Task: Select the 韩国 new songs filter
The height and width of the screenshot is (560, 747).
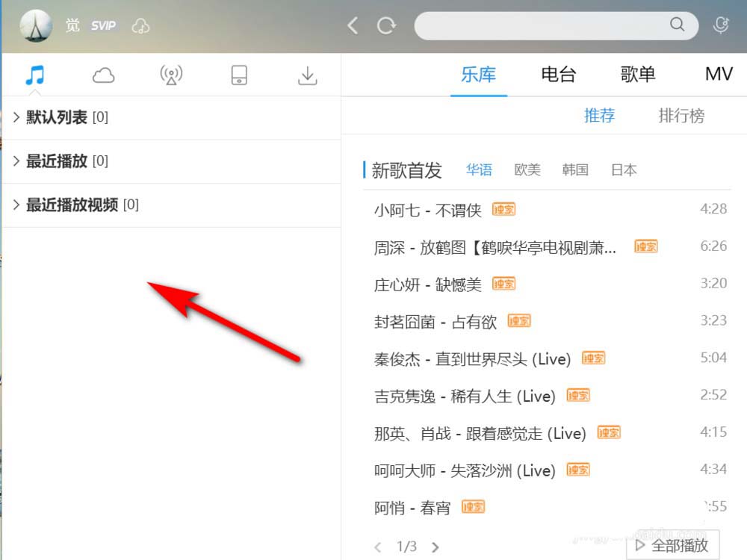Action: [x=575, y=170]
